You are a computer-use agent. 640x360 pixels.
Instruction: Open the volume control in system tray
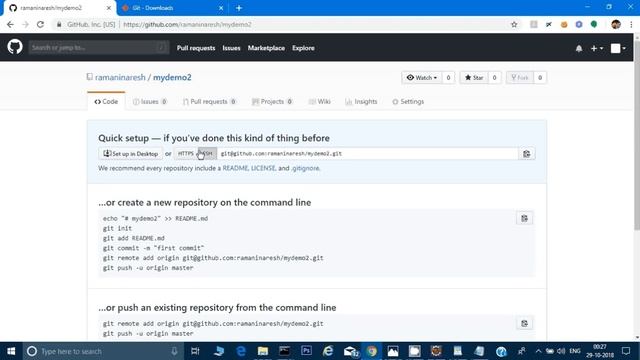[561, 351]
